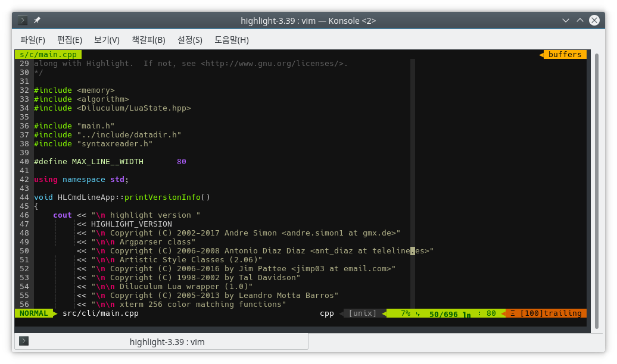
Task: Click the column number 80 in status
Action: click(x=491, y=313)
